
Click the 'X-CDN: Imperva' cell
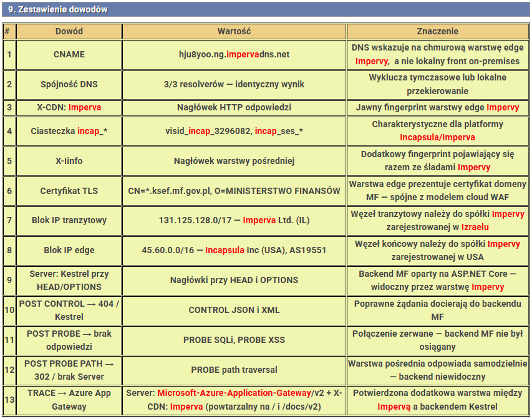pos(69,107)
